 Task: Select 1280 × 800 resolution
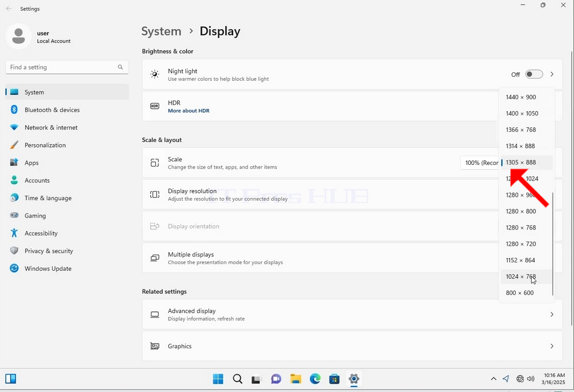coord(526,211)
